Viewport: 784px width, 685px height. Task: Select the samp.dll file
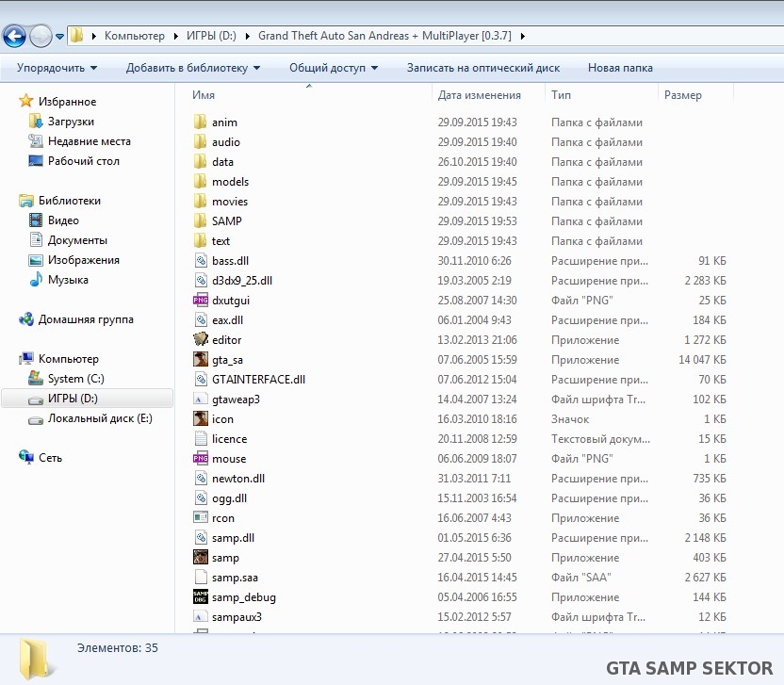233,538
